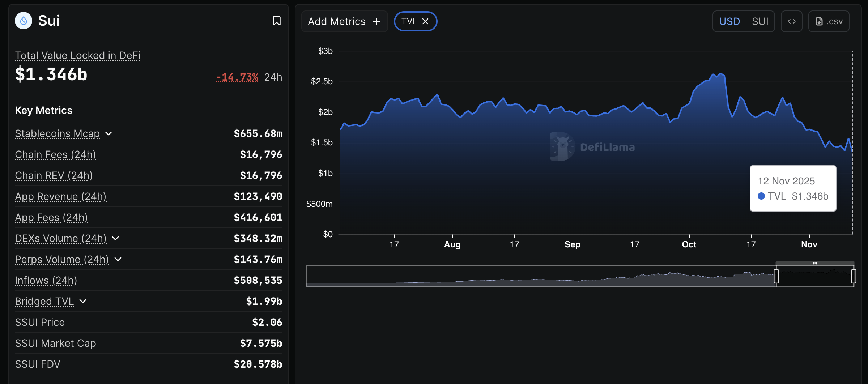The image size is (868, 384).
Task: Select USD denomination toggle
Action: (x=730, y=21)
